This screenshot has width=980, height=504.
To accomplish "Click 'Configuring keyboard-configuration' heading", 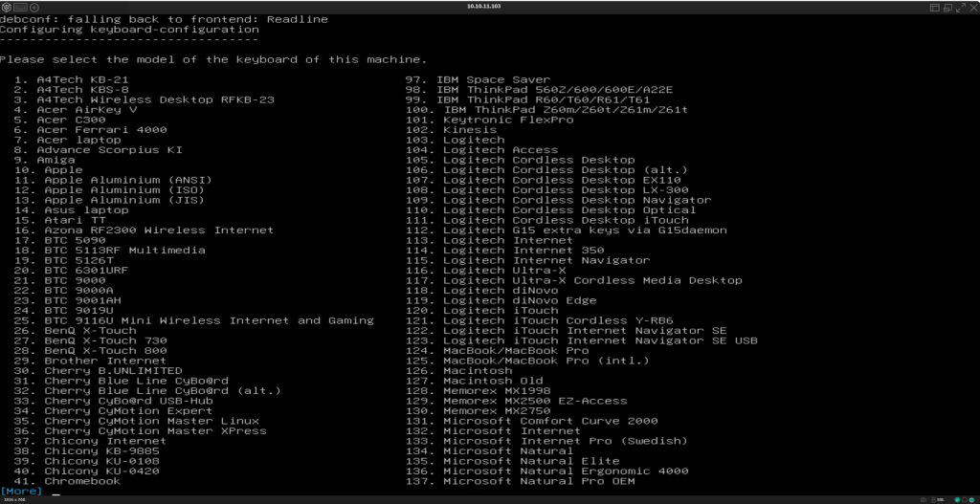I will 129,30.
